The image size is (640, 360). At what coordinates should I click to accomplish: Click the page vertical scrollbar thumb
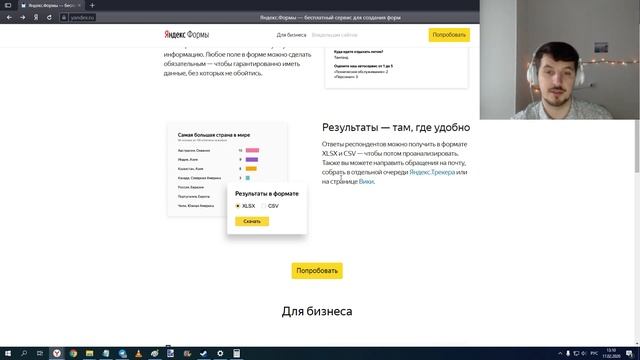pos(637,146)
